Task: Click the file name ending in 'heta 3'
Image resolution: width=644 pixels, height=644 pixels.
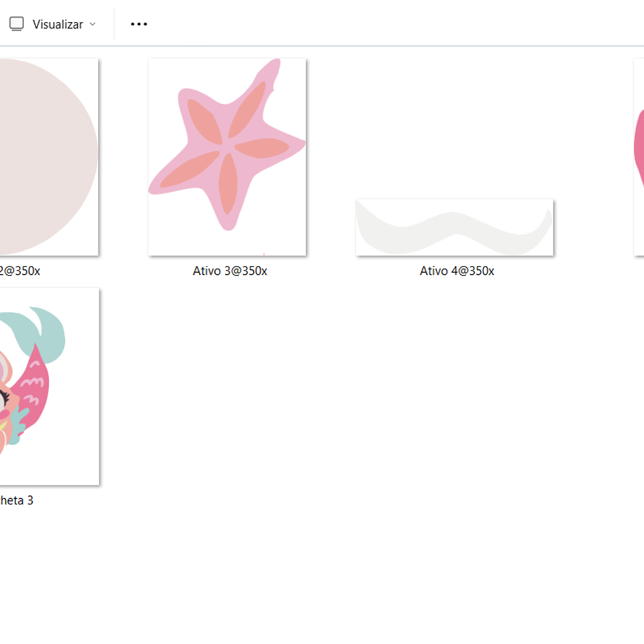Action: point(17,501)
